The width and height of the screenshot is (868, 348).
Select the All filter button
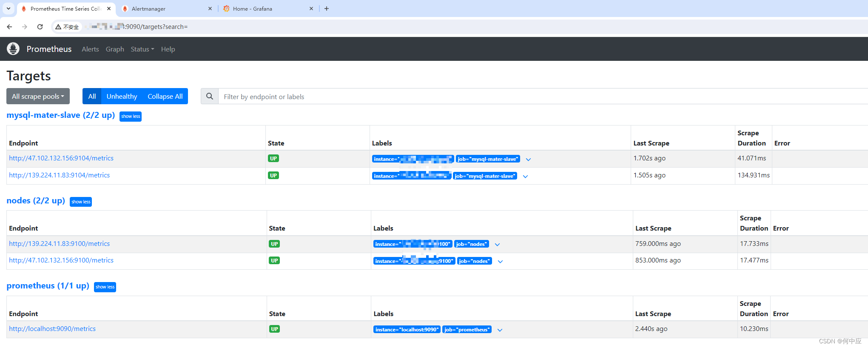pyautogui.click(x=92, y=97)
